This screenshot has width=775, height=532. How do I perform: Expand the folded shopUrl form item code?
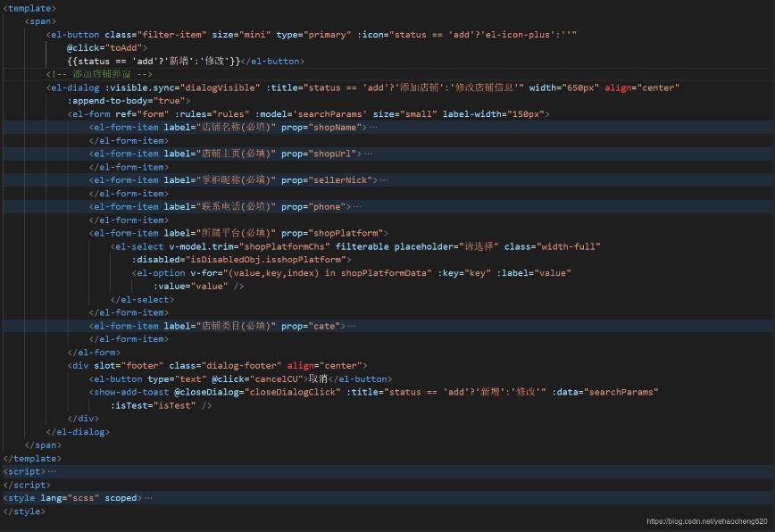coord(369,154)
